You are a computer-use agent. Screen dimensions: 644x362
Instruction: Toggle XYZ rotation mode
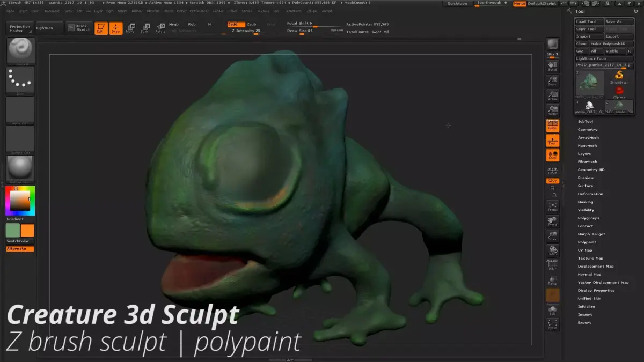click(x=552, y=181)
